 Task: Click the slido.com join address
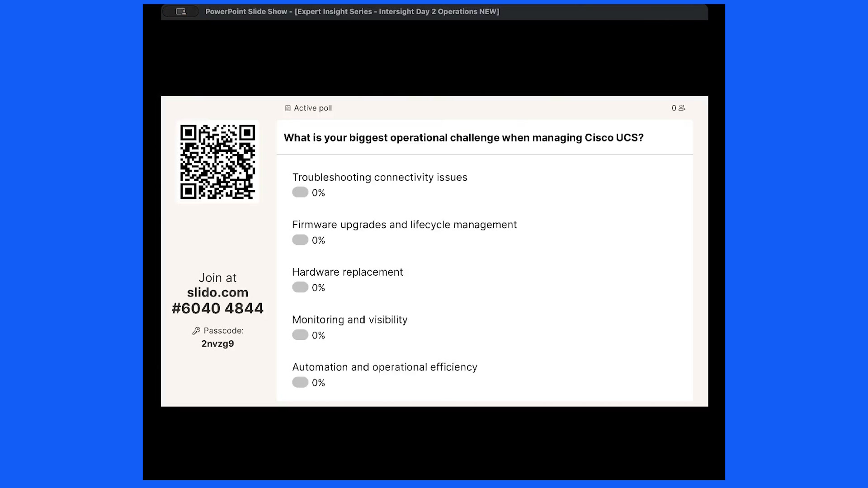(x=217, y=292)
